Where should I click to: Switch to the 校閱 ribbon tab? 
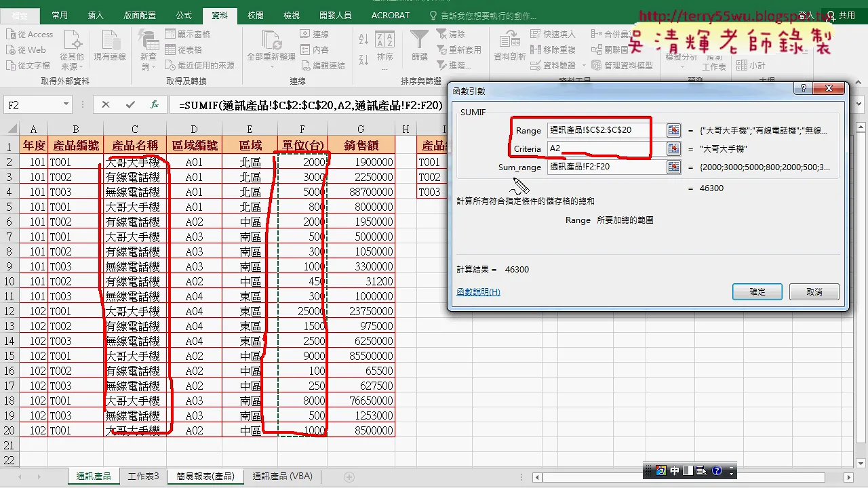(x=255, y=15)
